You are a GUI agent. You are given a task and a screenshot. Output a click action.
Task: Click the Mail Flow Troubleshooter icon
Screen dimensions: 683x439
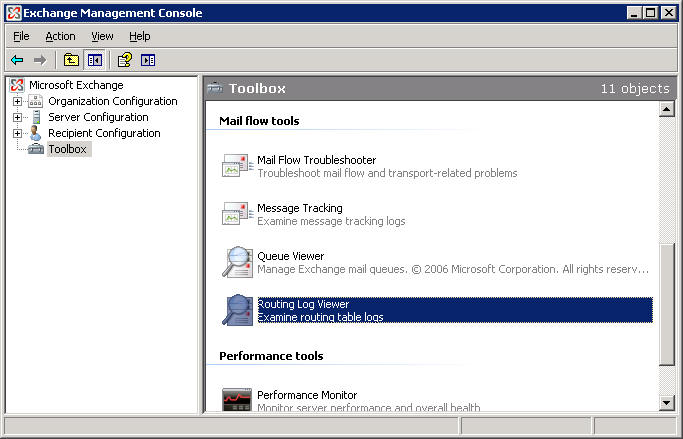(237, 165)
